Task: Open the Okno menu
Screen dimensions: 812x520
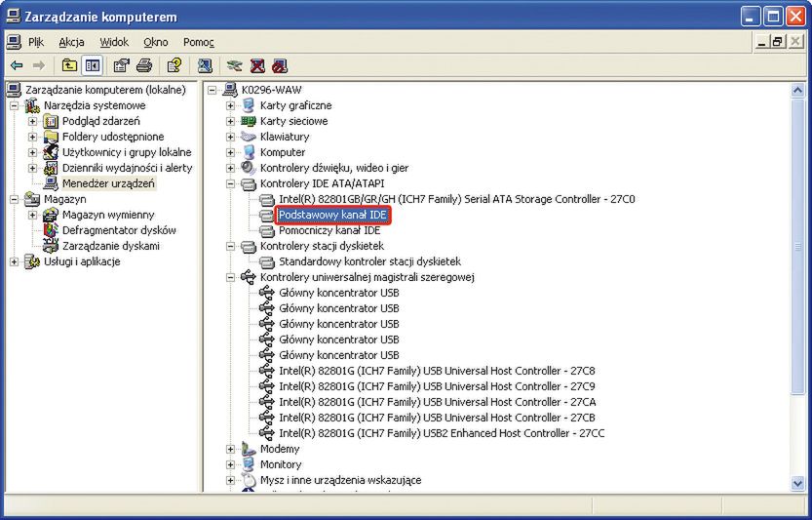Action: pos(156,42)
